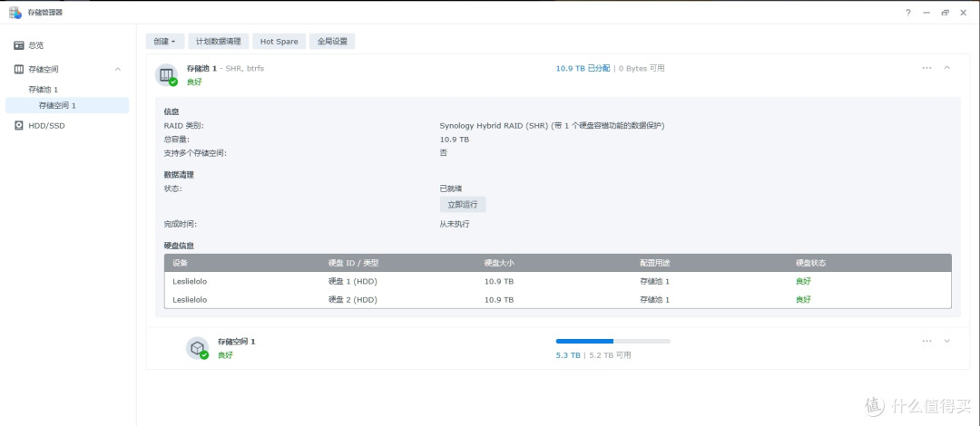This screenshot has height=426, width=980.
Task: Collapse the 存储空间 sidebar section chevron
Action: [x=117, y=69]
